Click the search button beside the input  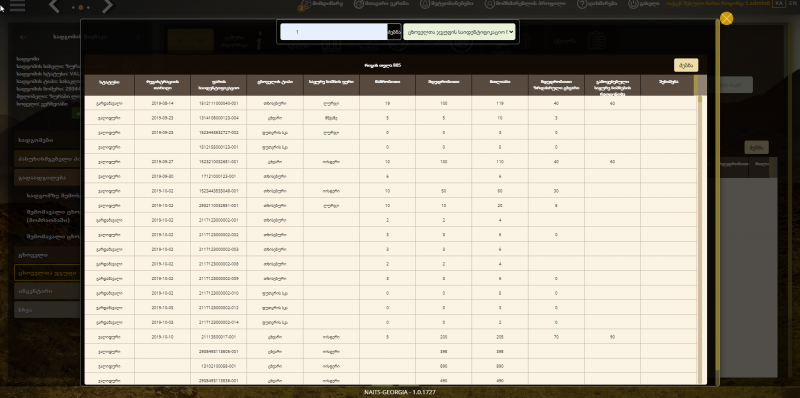click(394, 32)
